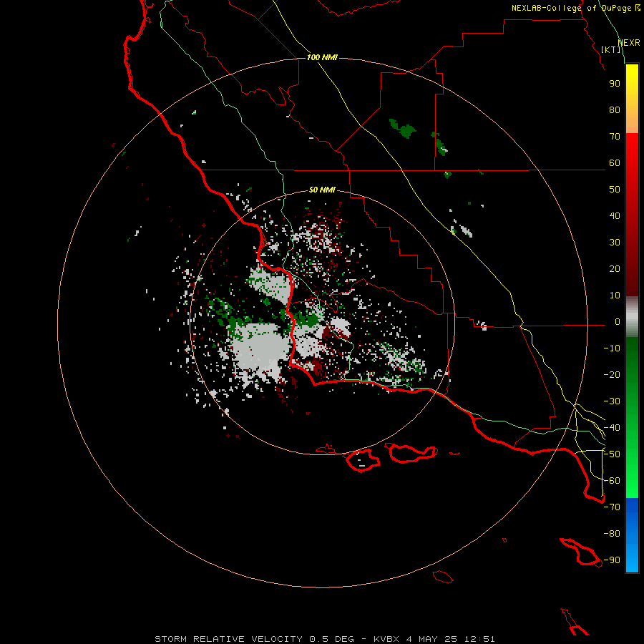Select the 60 knot value on the color scale

615,162
